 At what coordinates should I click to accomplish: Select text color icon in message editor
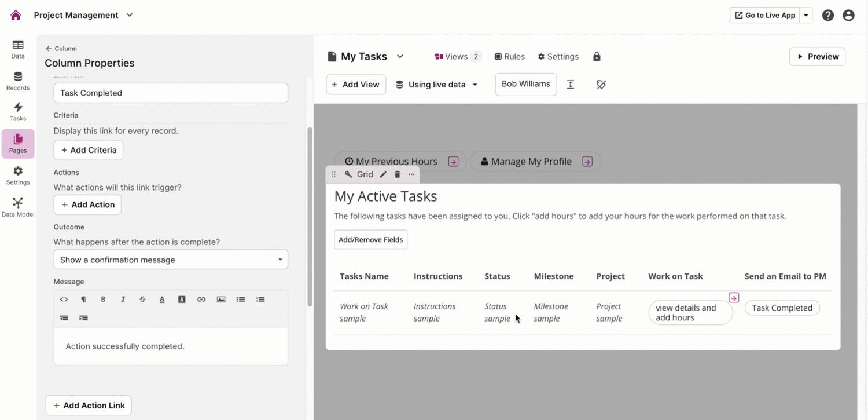[x=162, y=300]
